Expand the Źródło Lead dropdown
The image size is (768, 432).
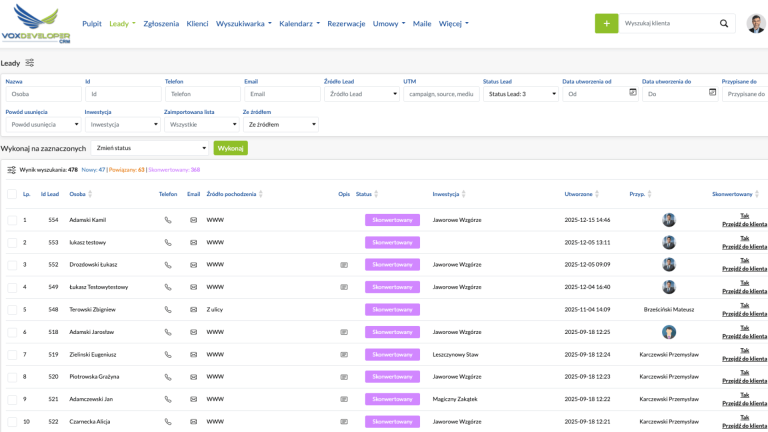click(x=360, y=94)
